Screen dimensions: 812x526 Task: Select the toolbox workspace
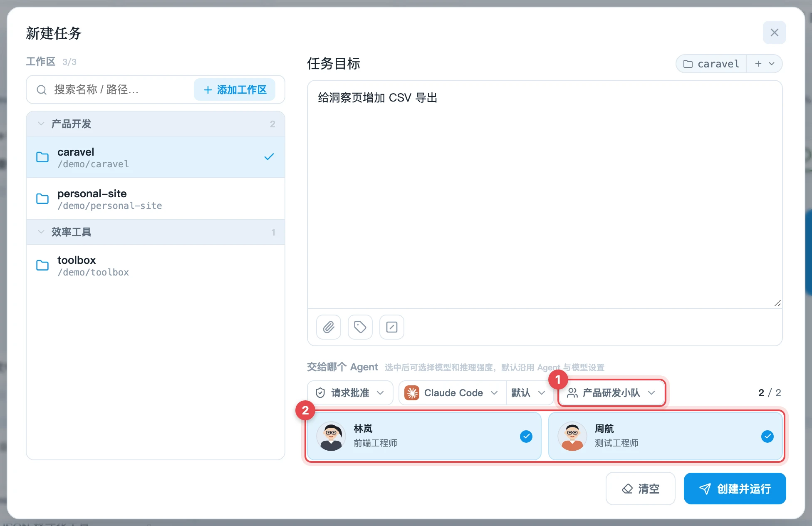click(x=156, y=265)
